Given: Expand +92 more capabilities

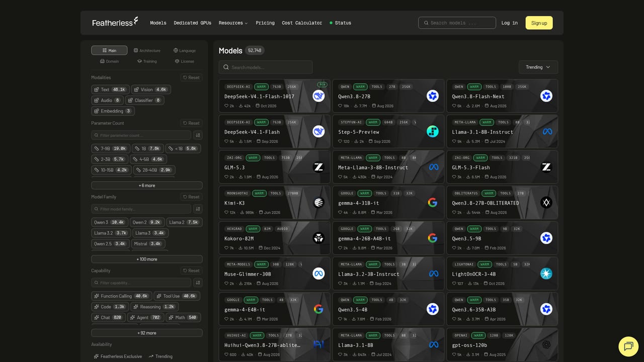Looking at the screenshot, I should tap(147, 333).
